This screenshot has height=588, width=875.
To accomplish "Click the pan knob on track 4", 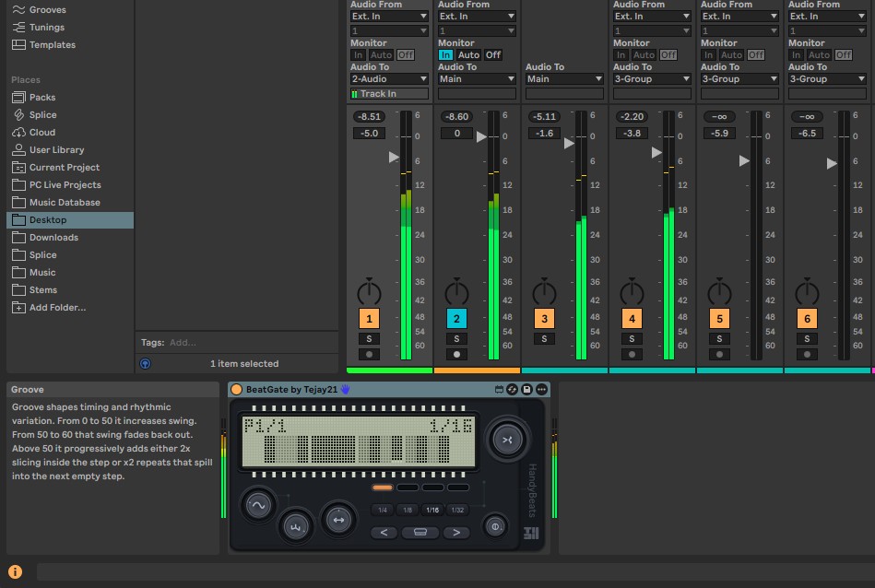I will pos(631,293).
